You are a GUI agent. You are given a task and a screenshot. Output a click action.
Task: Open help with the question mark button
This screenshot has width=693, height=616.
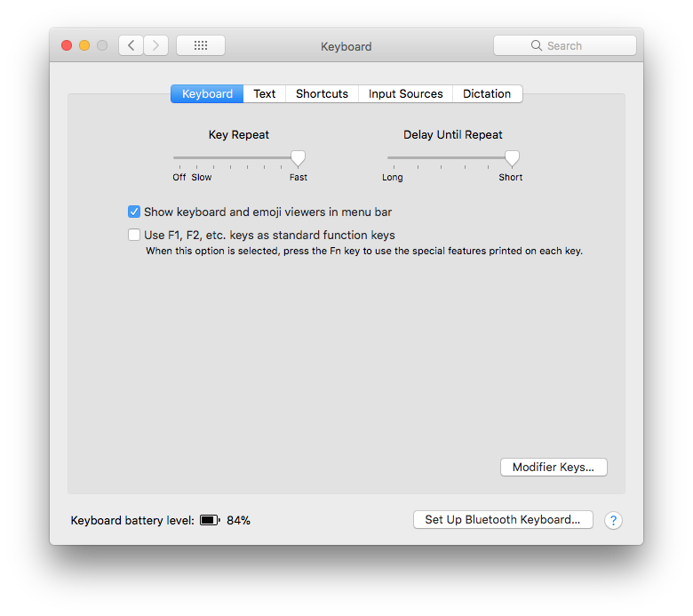point(613,521)
